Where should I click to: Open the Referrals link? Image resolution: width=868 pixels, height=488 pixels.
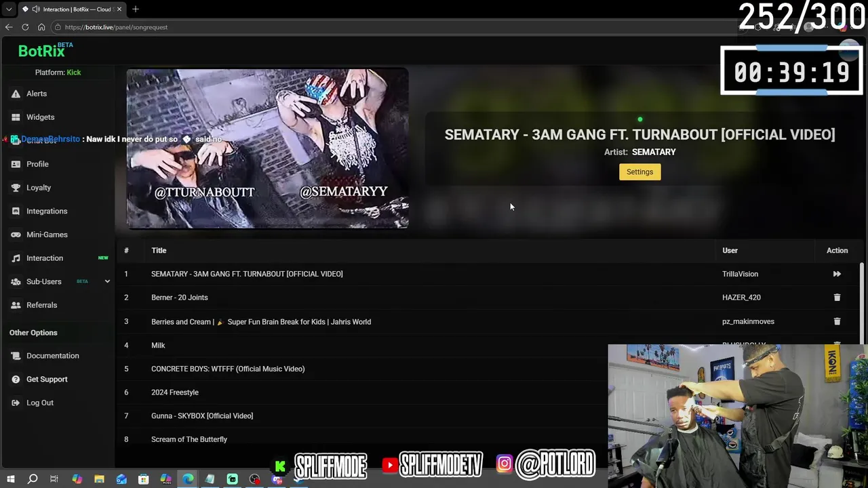coord(41,305)
